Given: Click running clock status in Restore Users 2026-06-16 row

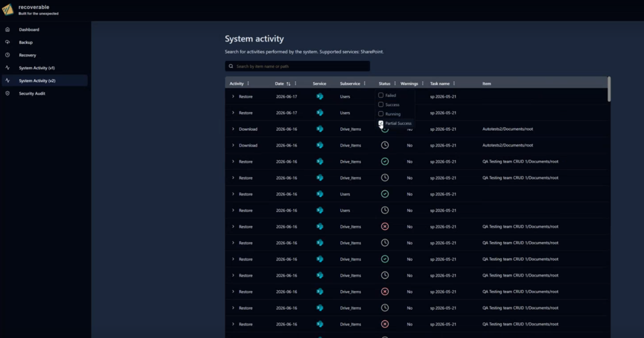Looking at the screenshot, I should (385, 210).
